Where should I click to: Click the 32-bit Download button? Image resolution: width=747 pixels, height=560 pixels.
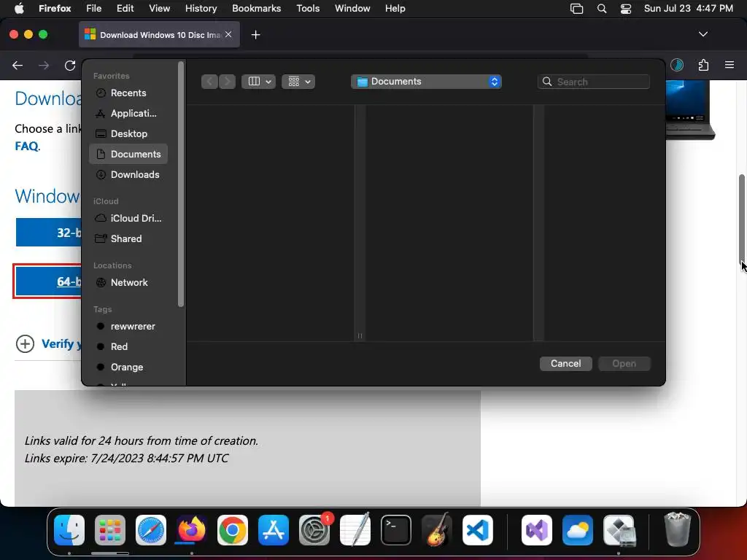tap(48, 233)
